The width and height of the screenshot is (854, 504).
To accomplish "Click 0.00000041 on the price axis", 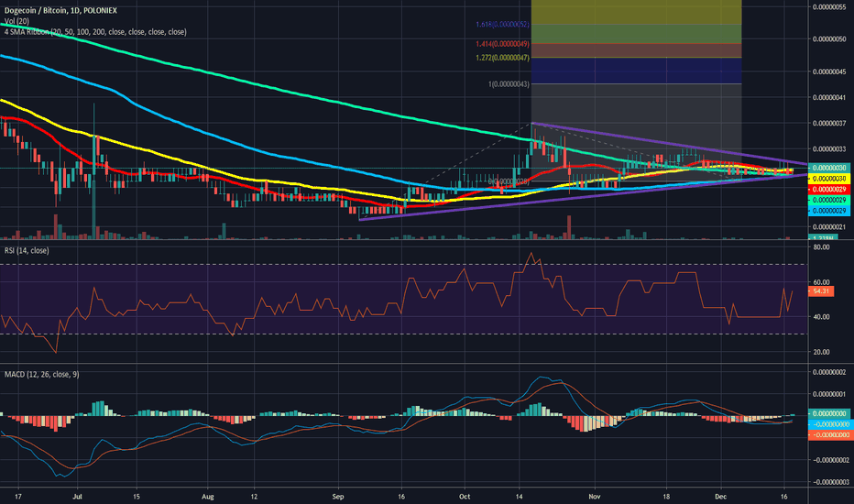I will click(830, 97).
